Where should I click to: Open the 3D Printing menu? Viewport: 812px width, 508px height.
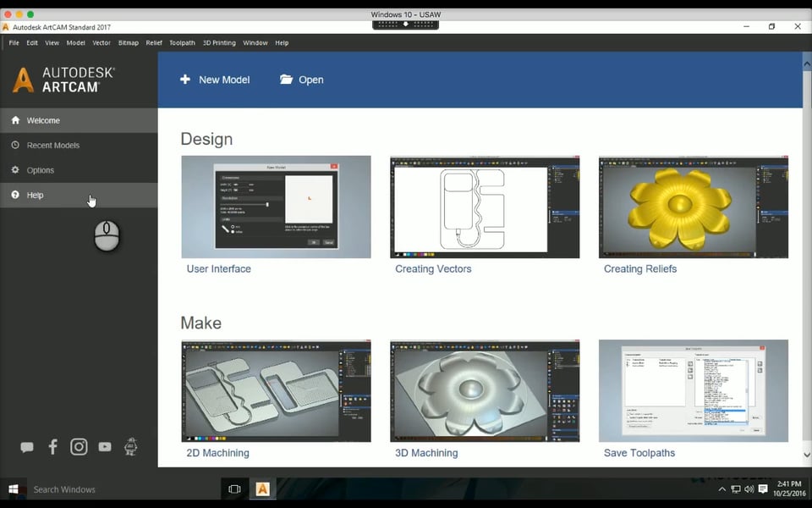(219, 43)
